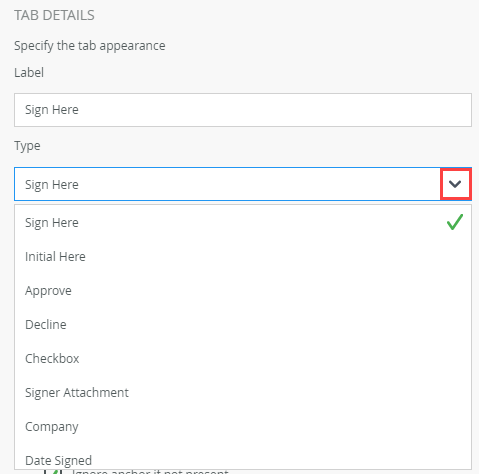The width and height of the screenshot is (479, 474).
Task: Select the Approve tab type option
Action: (x=243, y=291)
